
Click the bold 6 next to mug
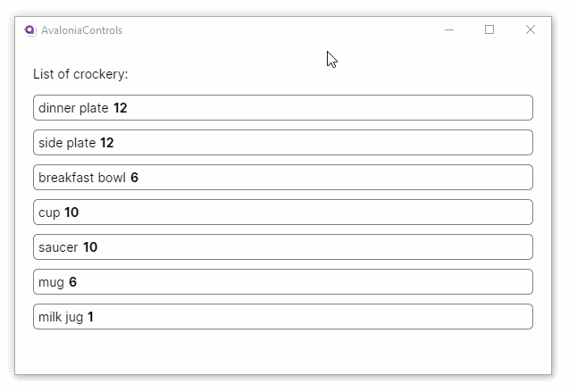click(x=72, y=282)
